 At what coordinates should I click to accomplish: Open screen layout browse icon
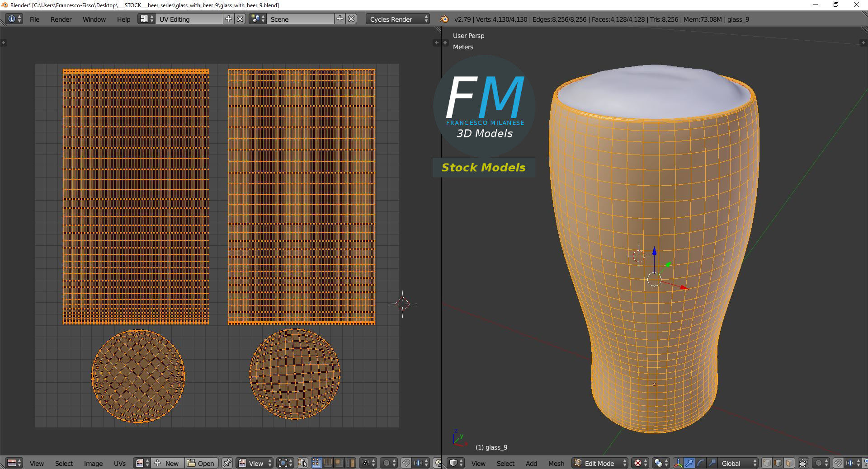pos(146,19)
